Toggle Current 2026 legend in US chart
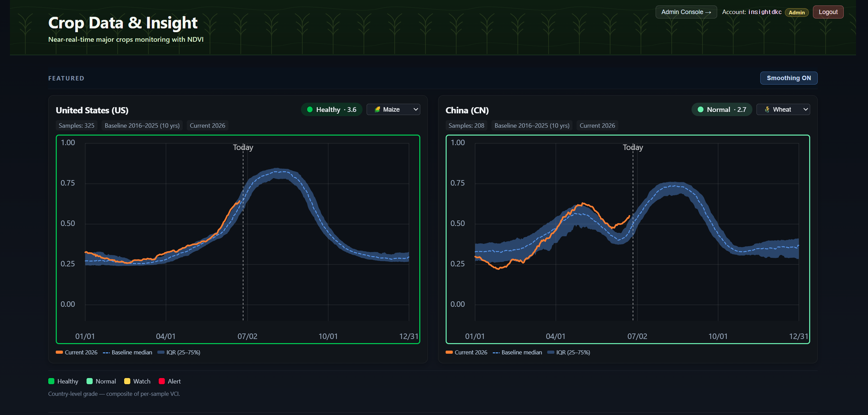 77,352
